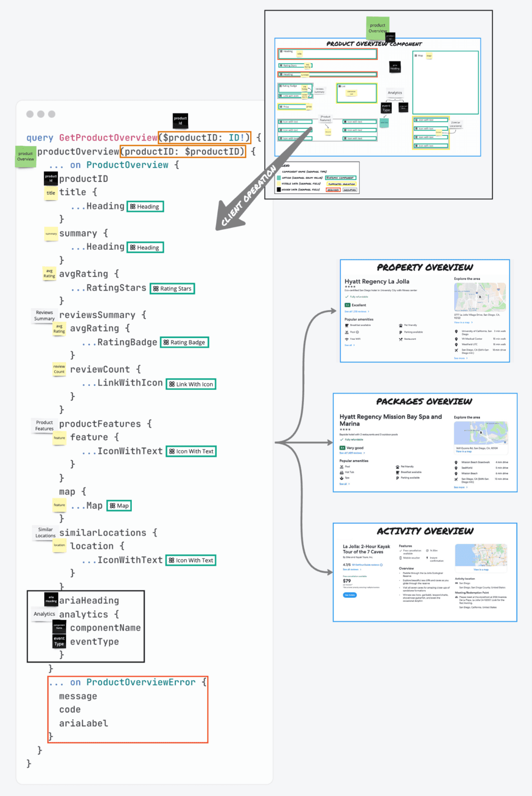
Task: Click the similarLocations field line
Action: (108, 533)
